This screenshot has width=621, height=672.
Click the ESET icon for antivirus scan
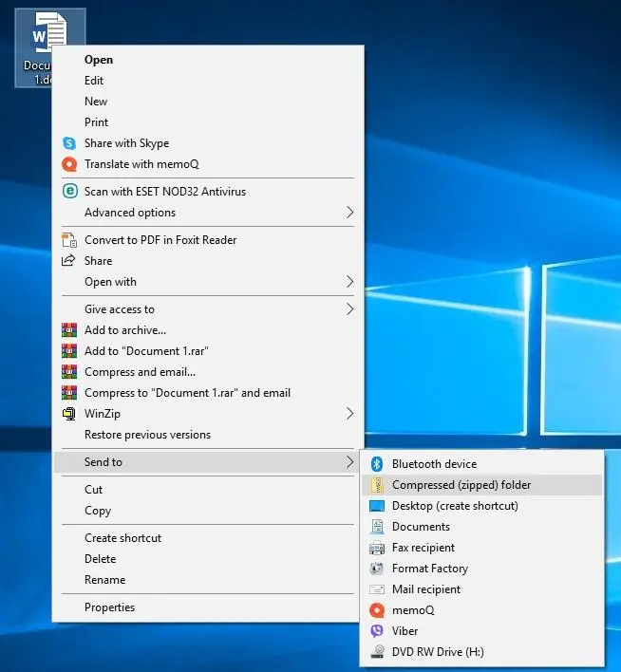[x=68, y=192]
